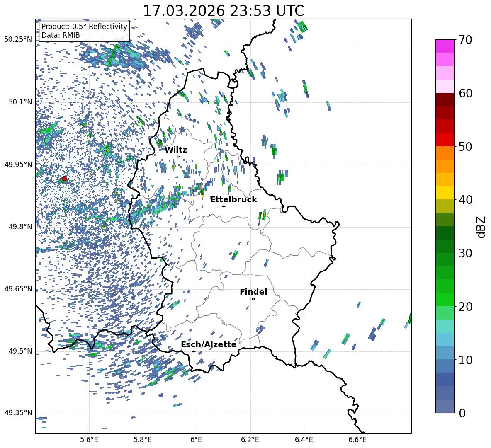Click the Product 0.5° Reflectivity info box
Image resolution: width=491 pixels, height=448 pixels.
(x=84, y=31)
